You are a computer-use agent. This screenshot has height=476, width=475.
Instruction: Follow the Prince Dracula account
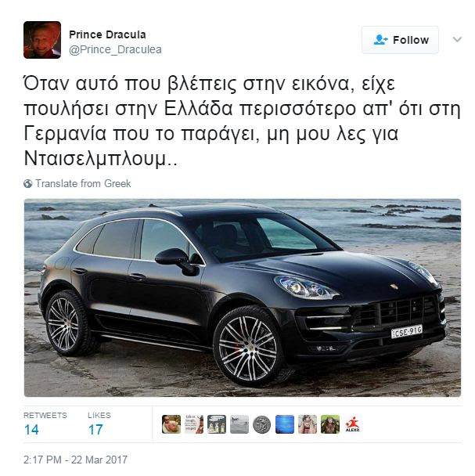(400, 40)
